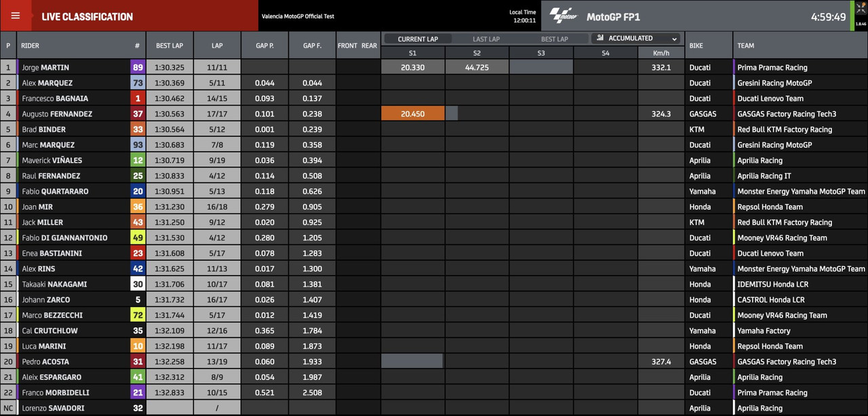Click Francesco Bagnaia's number 1 badge
Screen dimensions: 868x416
[x=138, y=98]
